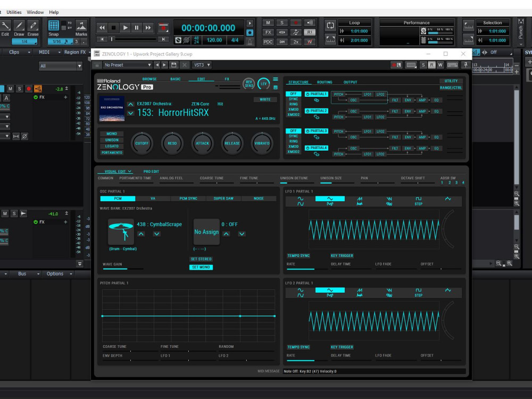The height and width of the screenshot is (399, 532).
Task: Click the EXZ Orchestra thumbnail
Action: click(112, 109)
